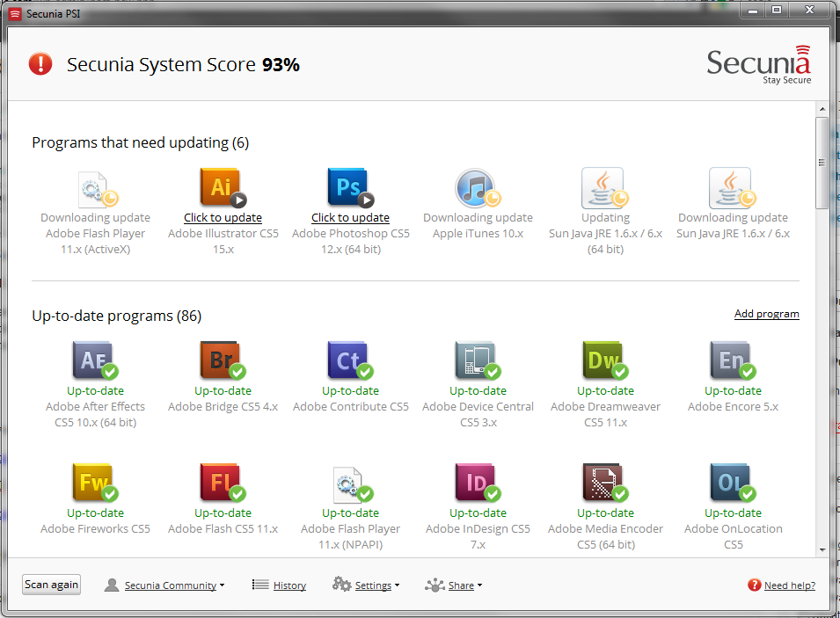Click the Sun Java JRE (64 bit) icon
The image size is (840, 618).
point(605,188)
